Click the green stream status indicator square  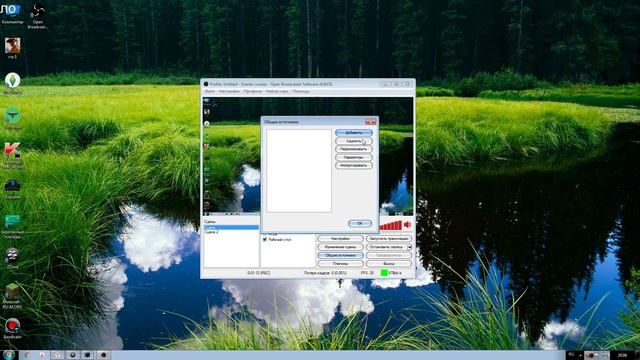384,272
